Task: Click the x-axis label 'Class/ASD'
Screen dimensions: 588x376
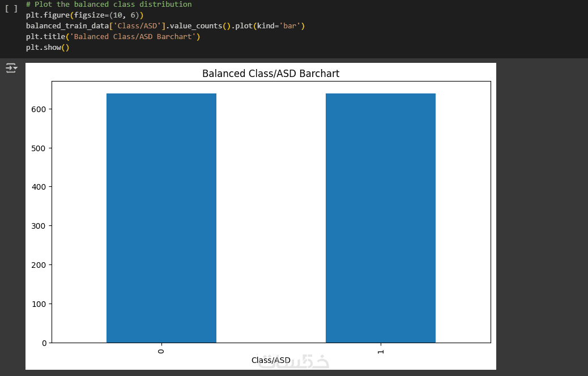Action: (271, 360)
